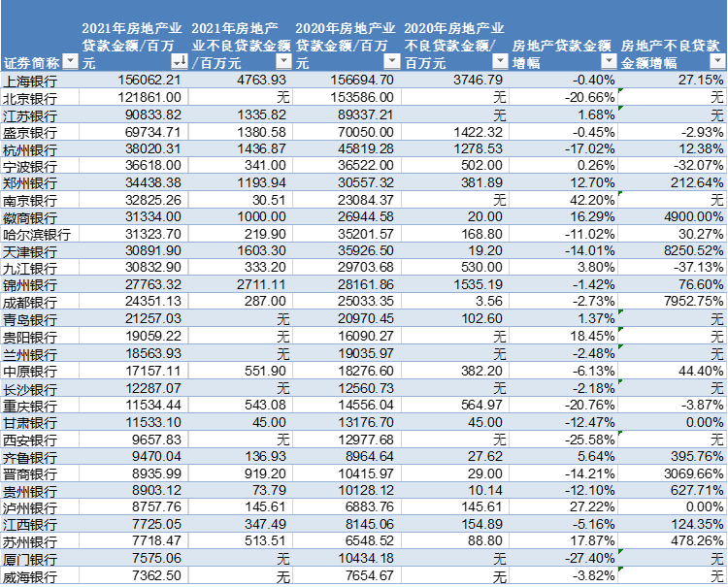This screenshot has width=728, height=587.
Task: Click the value 156062.21 for 上海银行
Action: point(134,81)
